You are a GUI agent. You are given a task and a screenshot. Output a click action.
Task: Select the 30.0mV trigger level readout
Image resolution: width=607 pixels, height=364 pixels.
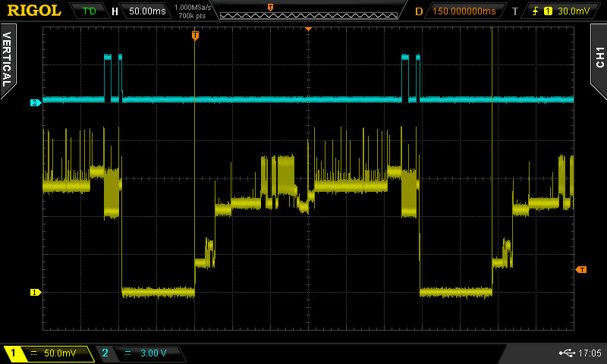pyautogui.click(x=574, y=11)
